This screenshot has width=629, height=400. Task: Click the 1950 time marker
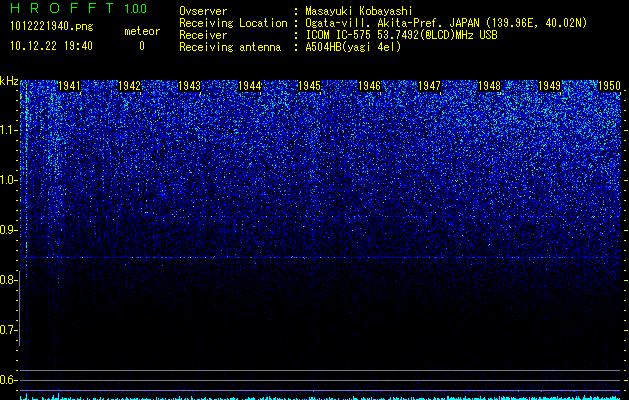pos(609,85)
